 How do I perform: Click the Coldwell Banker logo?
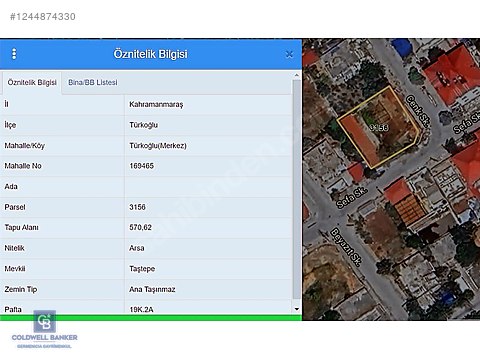point(44,330)
